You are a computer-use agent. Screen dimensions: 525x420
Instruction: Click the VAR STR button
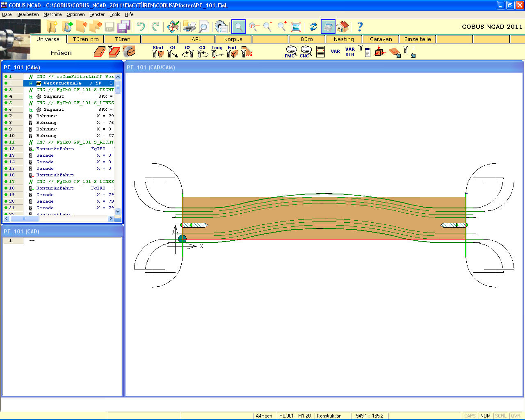tap(350, 52)
